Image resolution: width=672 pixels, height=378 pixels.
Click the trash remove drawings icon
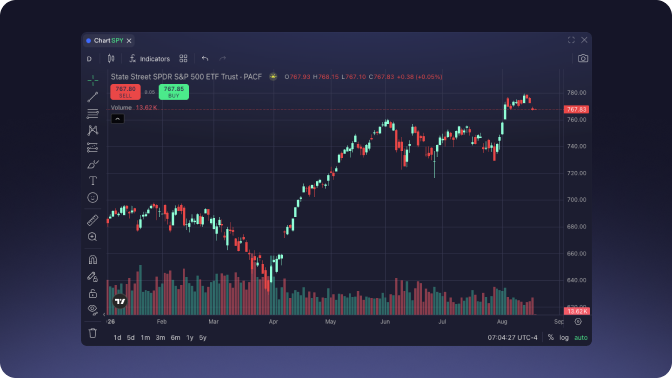click(93, 333)
